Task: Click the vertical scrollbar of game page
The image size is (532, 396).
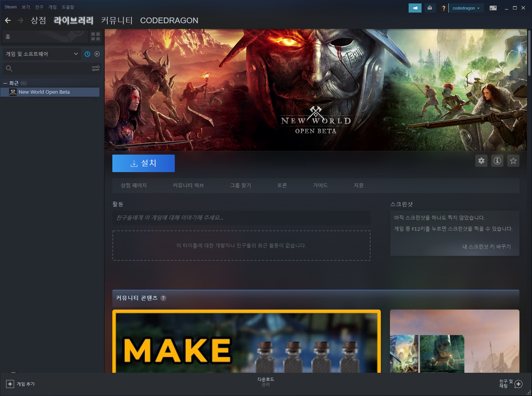Action: pos(529,53)
